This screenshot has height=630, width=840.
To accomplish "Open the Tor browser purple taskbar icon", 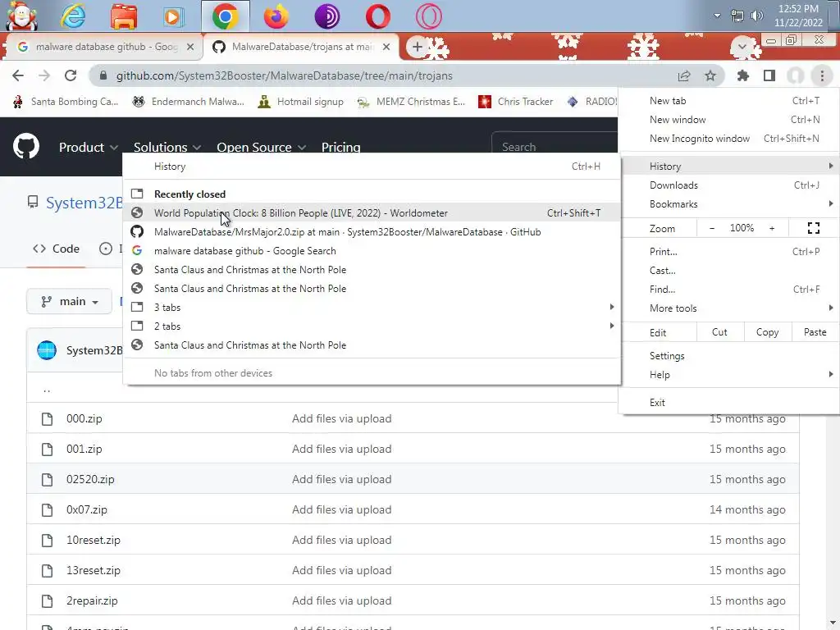I will (326, 16).
